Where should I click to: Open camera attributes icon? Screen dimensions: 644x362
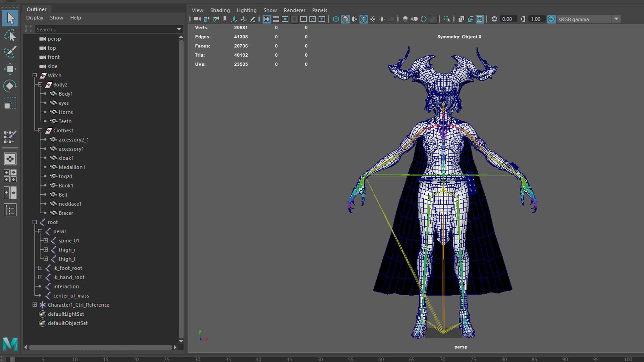(216, 19)
